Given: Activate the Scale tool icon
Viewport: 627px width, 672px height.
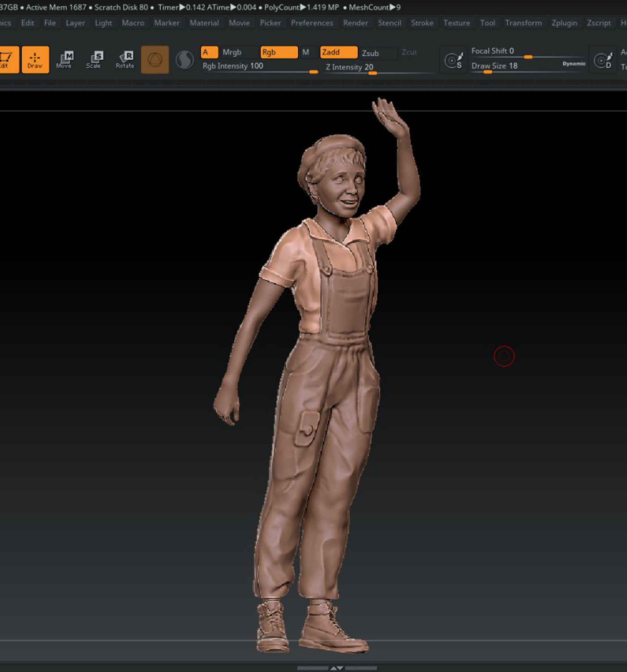Looking at the screenshot, I should coord(94,60).
